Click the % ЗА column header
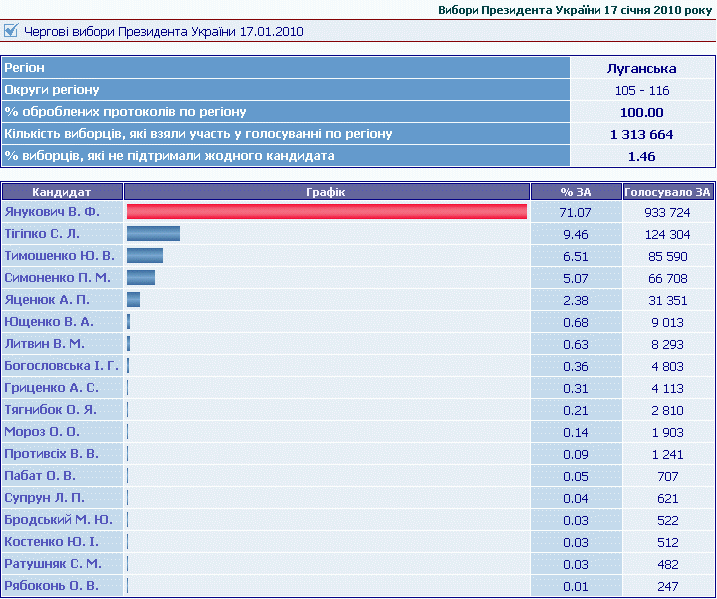Screen dimensions: 717x599 tap(575, 192)
